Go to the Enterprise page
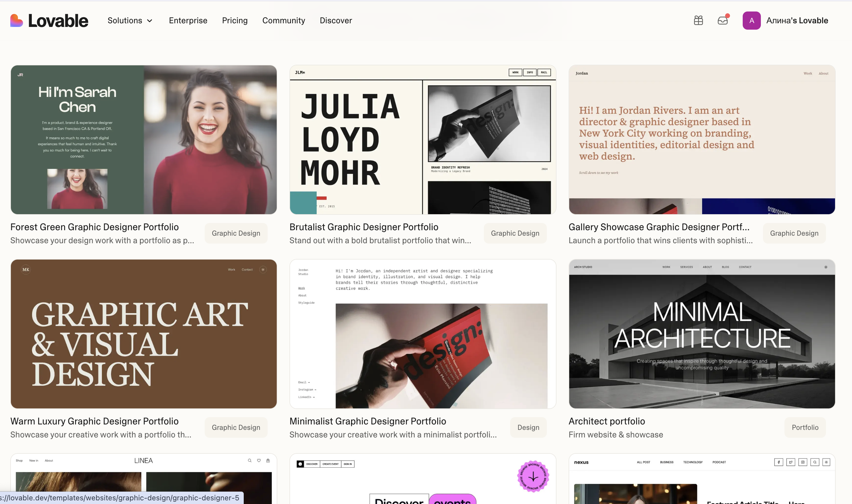 tap(188, 20)
